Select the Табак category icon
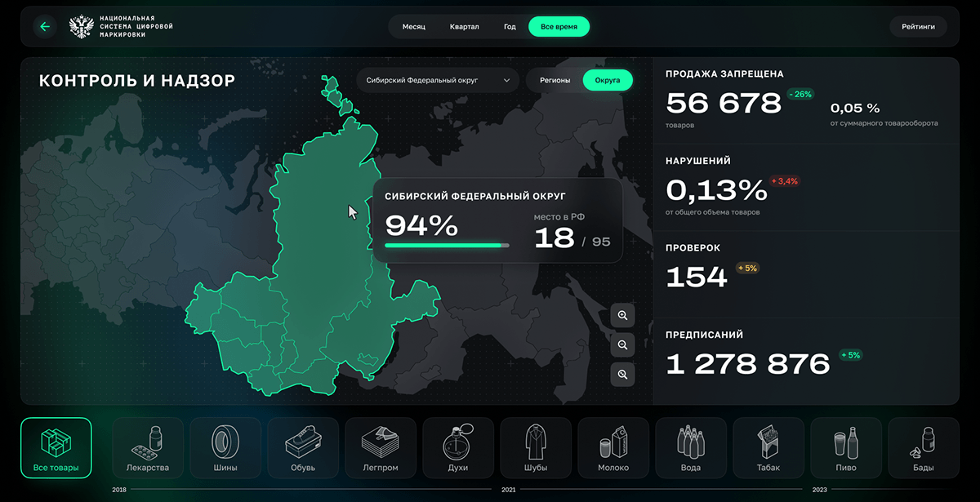The image size is (980, 502). [x=768, y=447]
